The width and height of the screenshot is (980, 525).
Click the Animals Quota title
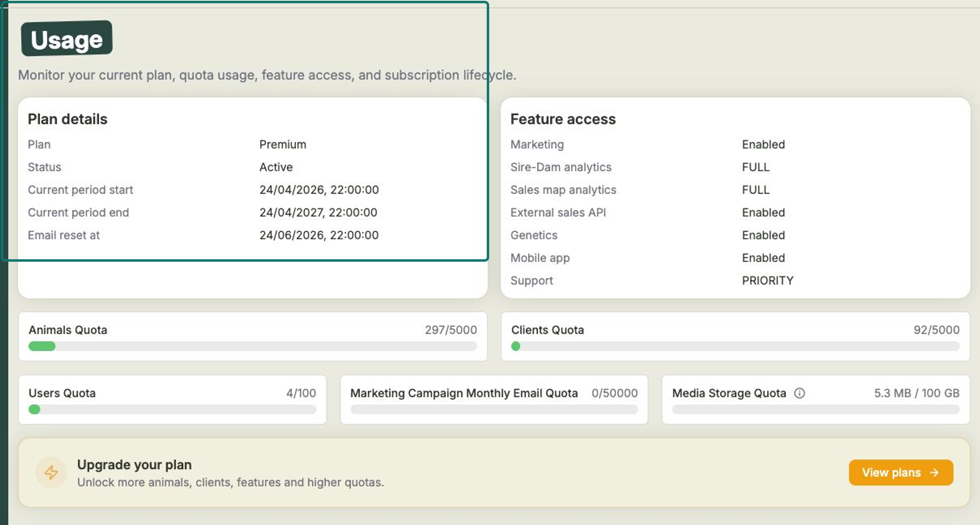point(68,330)
